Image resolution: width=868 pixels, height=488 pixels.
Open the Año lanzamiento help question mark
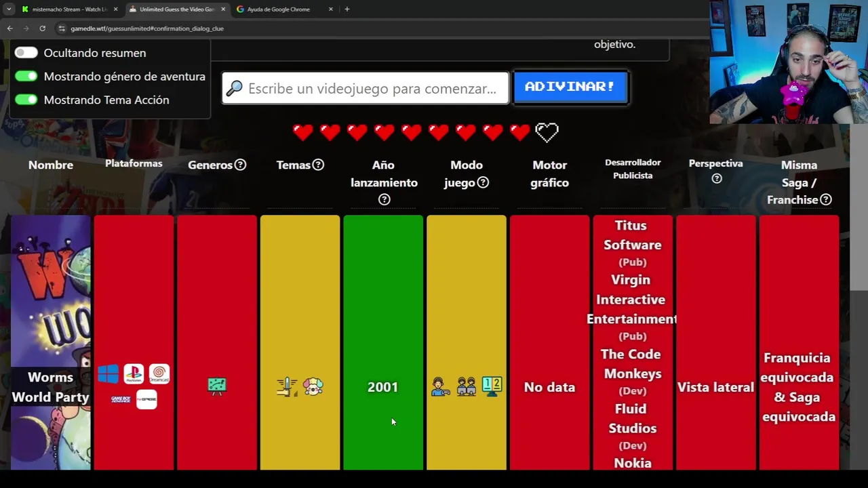(384, 199)
